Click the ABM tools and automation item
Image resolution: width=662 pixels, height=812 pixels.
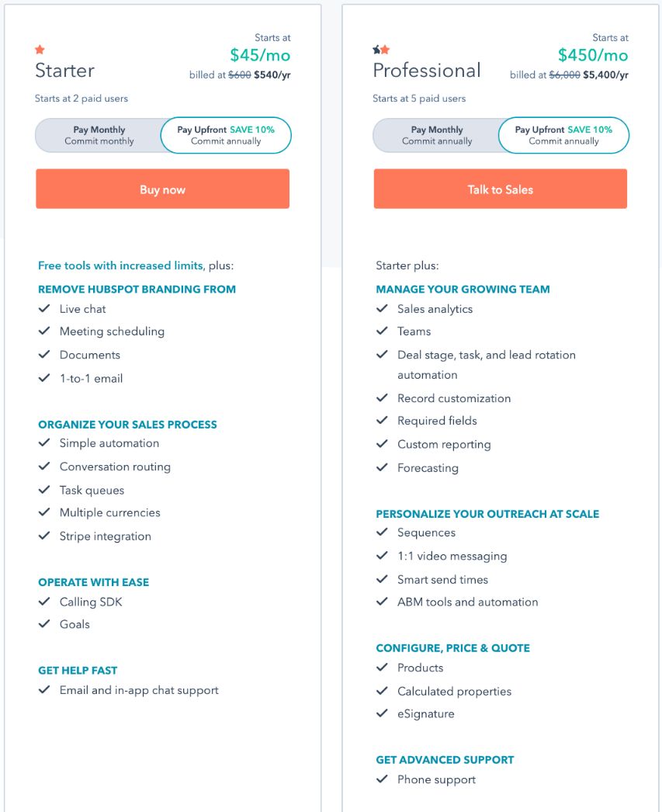pyautogui.click(x=467, y=602)
